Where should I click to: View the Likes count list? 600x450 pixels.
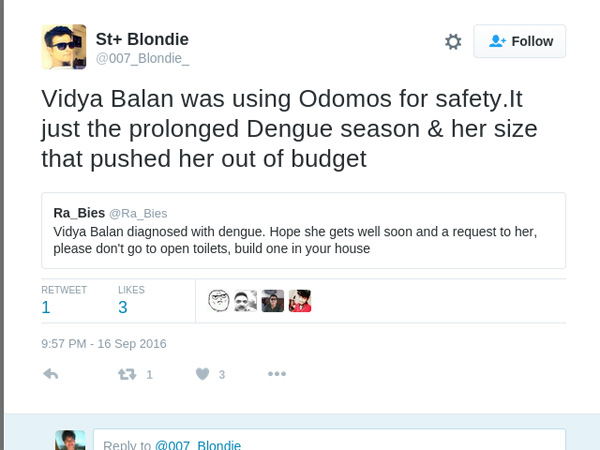(x=123, y=307)
